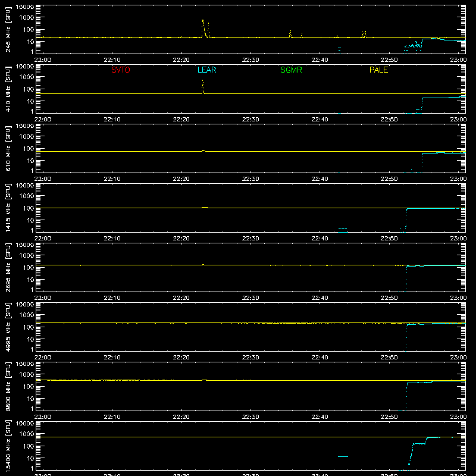This screenshot has height=476, width=476.
Task: Click the 1000 tick of the 2695 MHz axis
Action: tap(27, 256)
